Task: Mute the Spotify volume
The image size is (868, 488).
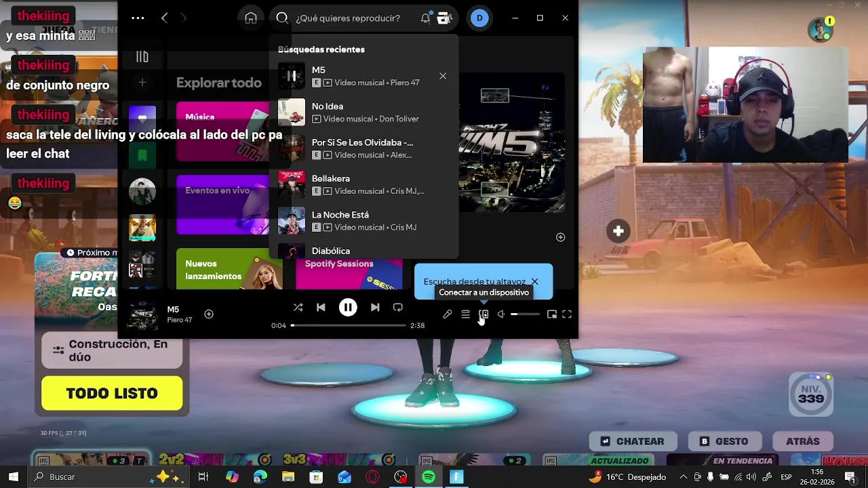Action: click(x=501, y=314)
